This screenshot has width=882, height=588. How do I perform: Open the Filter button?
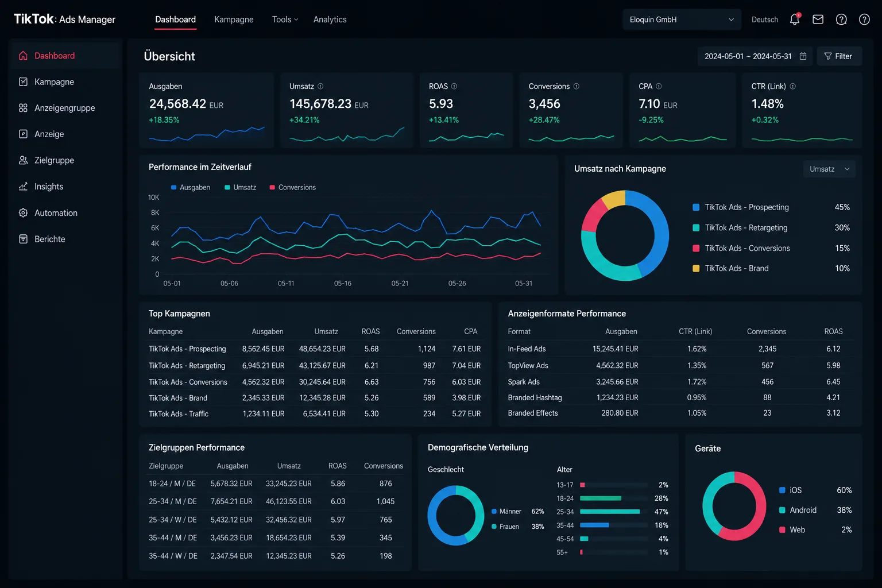tap(839, 56)
